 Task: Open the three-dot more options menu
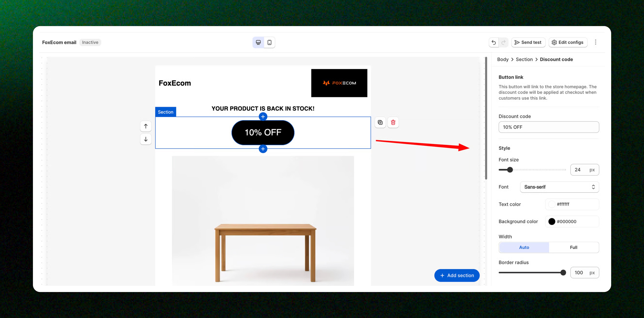pyautogui.click(x=595, y=42)
